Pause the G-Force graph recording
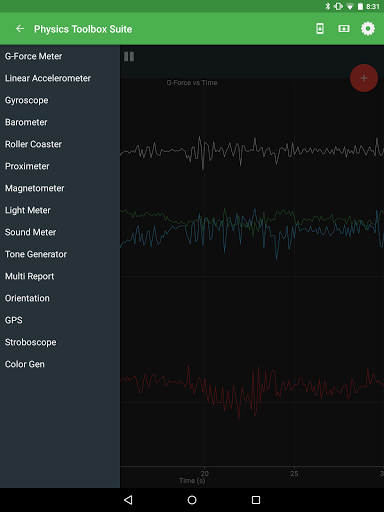This screenshot has height=512, width=384. tap(129, 57)
